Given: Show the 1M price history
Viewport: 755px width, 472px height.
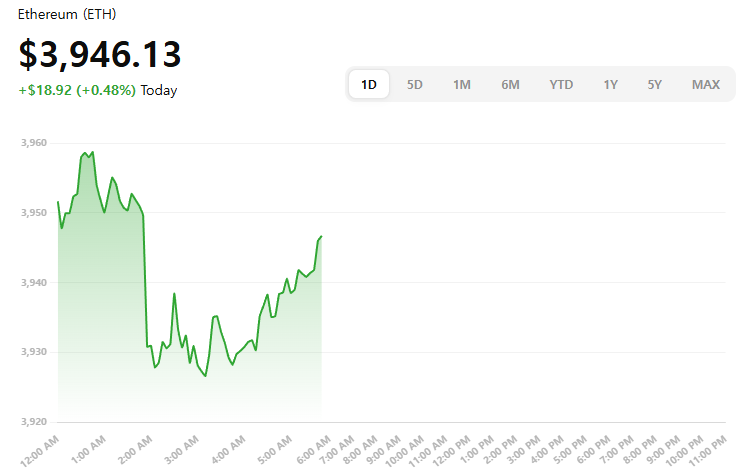Looking at the screenshot, I should [x=462, y=85].
